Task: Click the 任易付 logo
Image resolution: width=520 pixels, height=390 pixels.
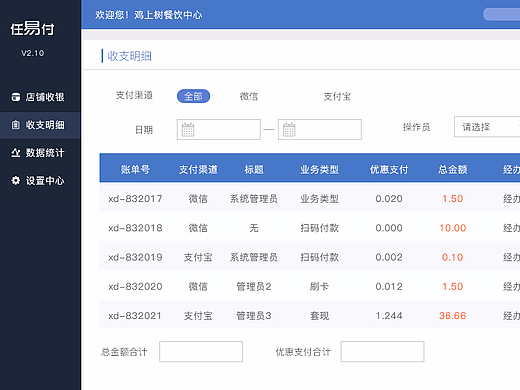Action: 32,29
